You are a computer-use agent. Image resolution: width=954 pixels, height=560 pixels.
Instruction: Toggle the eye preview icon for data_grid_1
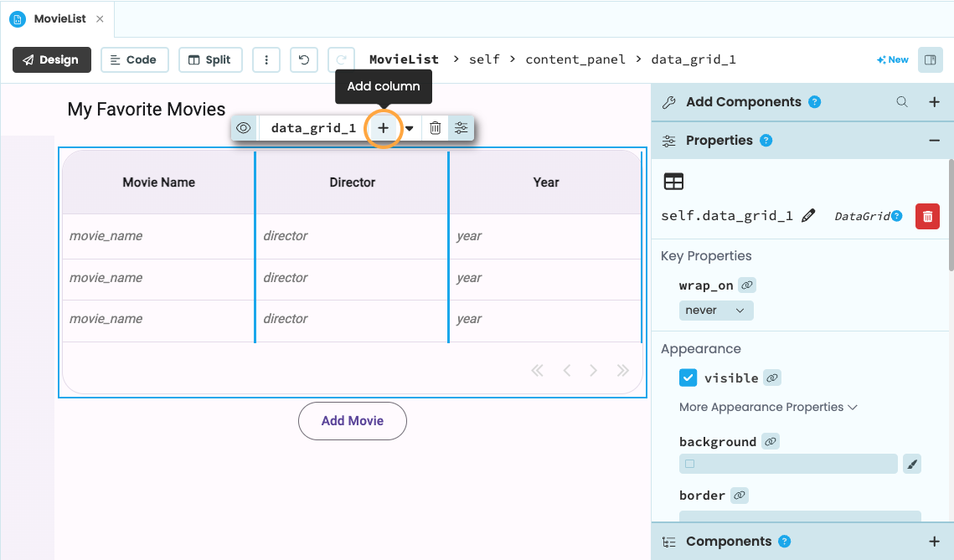(x=243, y=127)
